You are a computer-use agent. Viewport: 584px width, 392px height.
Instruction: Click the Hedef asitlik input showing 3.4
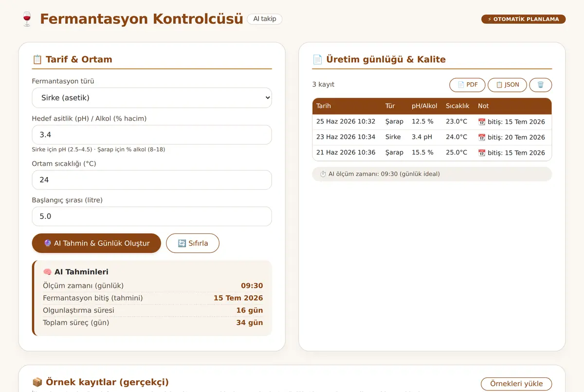pos(152,135)
